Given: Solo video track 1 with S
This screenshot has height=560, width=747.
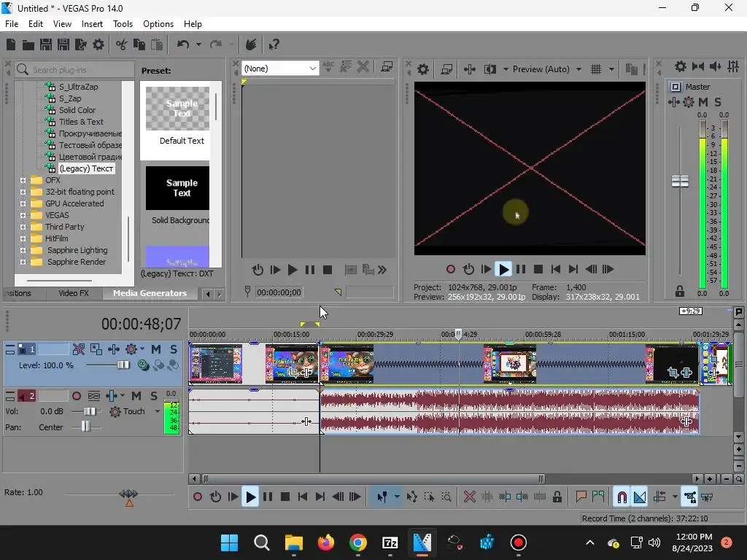Looking at the screenshot, I should click(x=174, y=349).
